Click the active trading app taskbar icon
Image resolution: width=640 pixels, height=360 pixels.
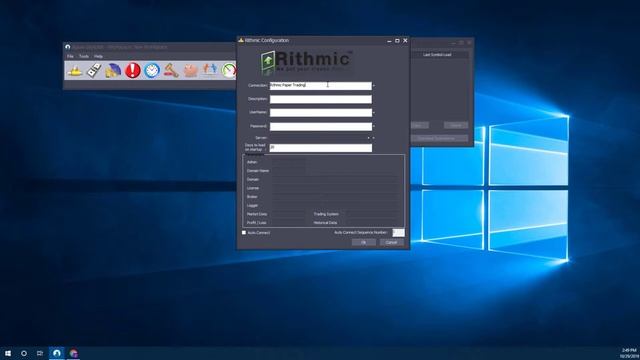[x=57, y=353]
